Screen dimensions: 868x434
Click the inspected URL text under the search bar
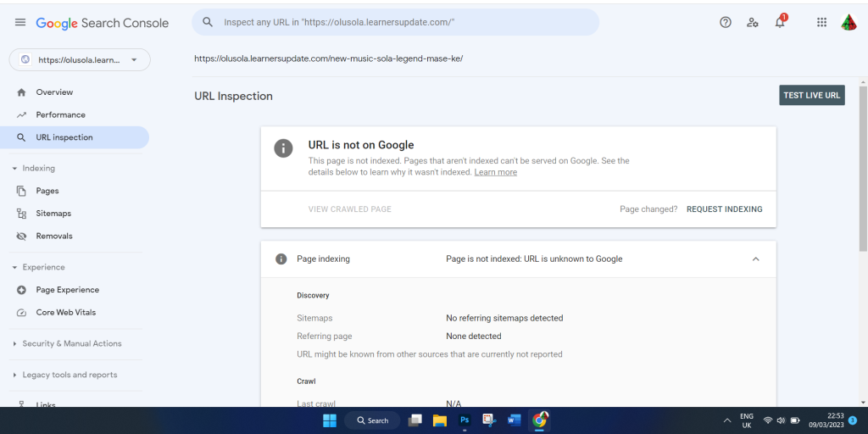(x=328, y=58)
